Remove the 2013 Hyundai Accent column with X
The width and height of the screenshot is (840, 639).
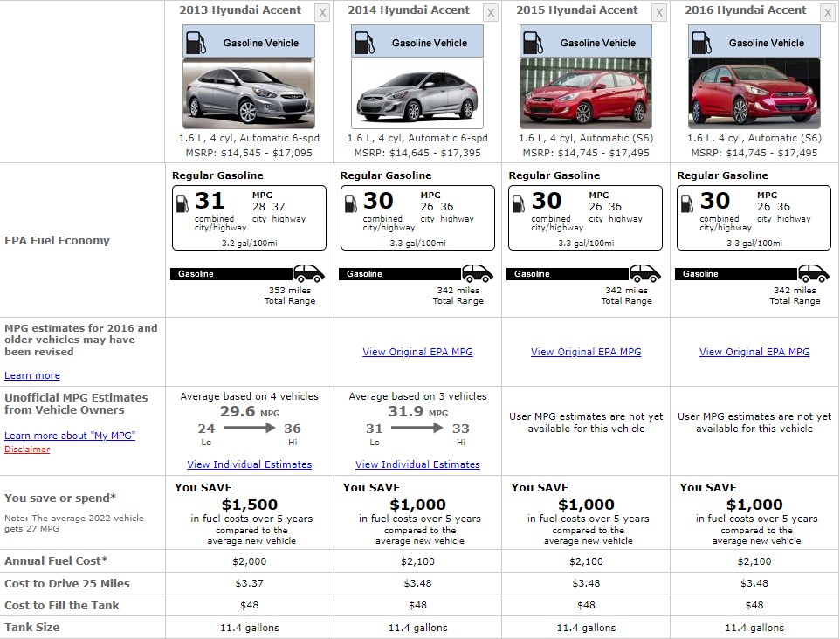click(322, 13)
